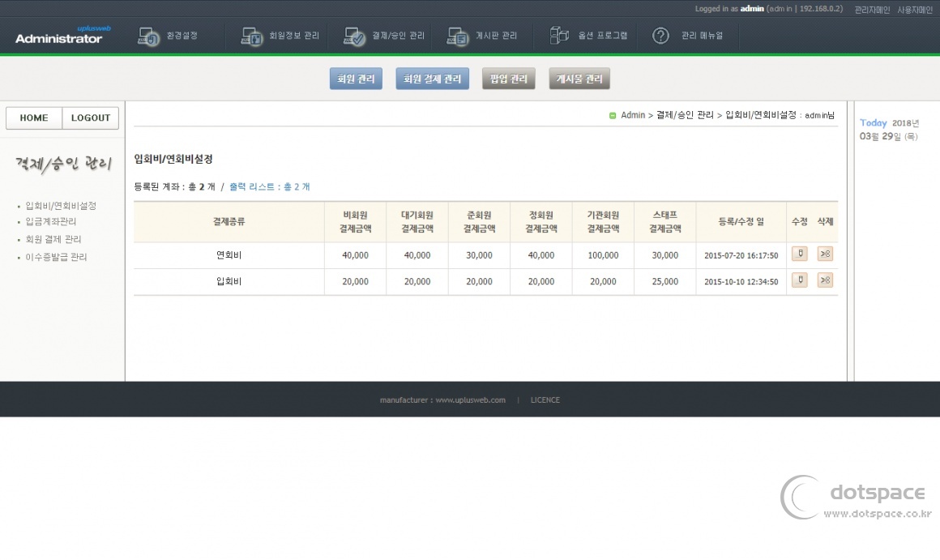Go to 회원 결제 관리 sidebar link
The height and width of the screenshot is (560, 940).
[53, 239]
